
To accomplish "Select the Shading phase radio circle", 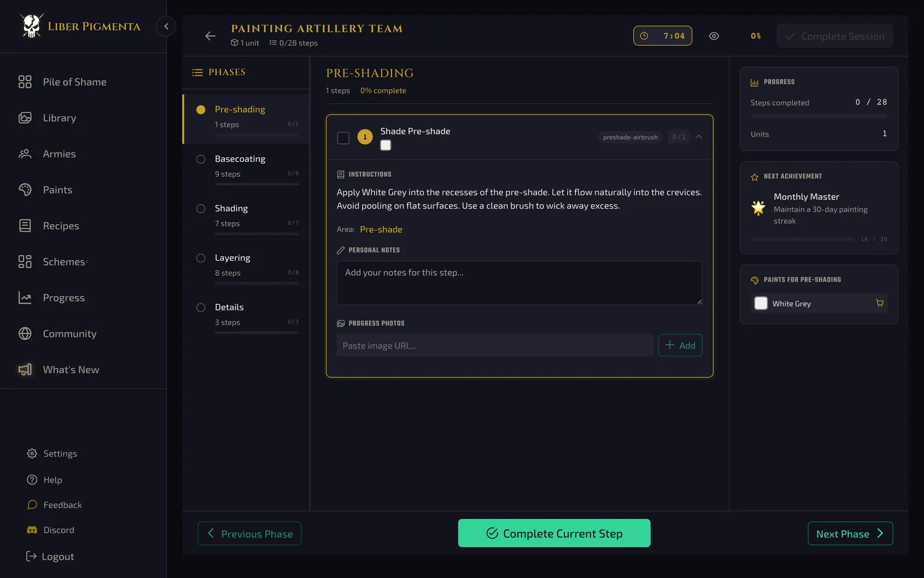I will (x=201, y=209).
